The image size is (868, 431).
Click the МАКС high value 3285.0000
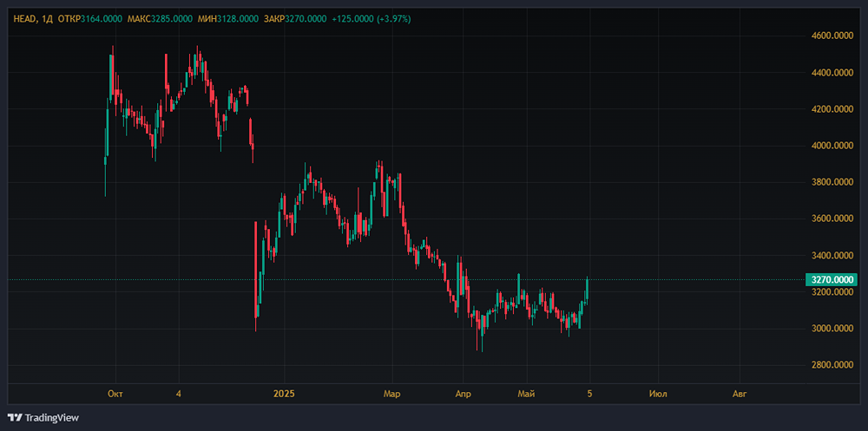(173, 19)
